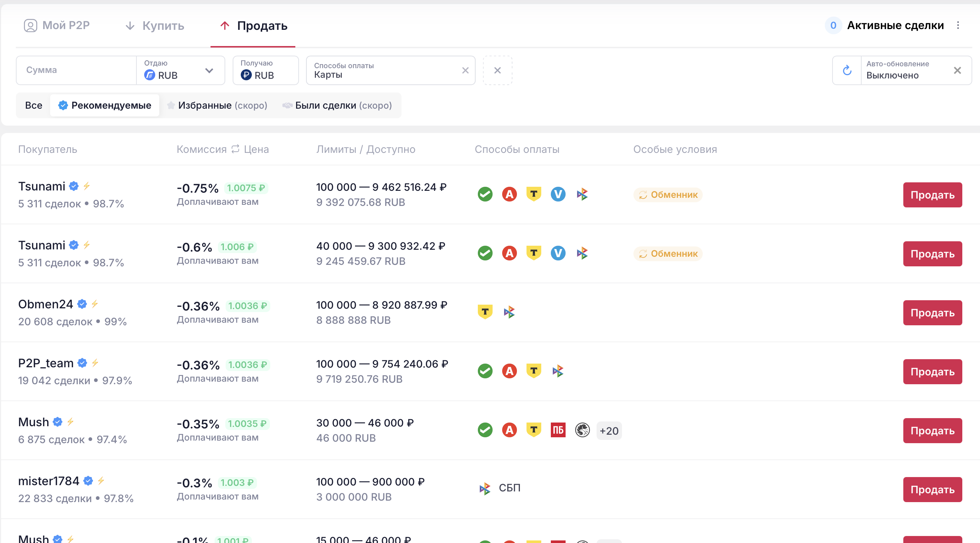Open mister1784 buyer profile

click(x=49, y=481)
